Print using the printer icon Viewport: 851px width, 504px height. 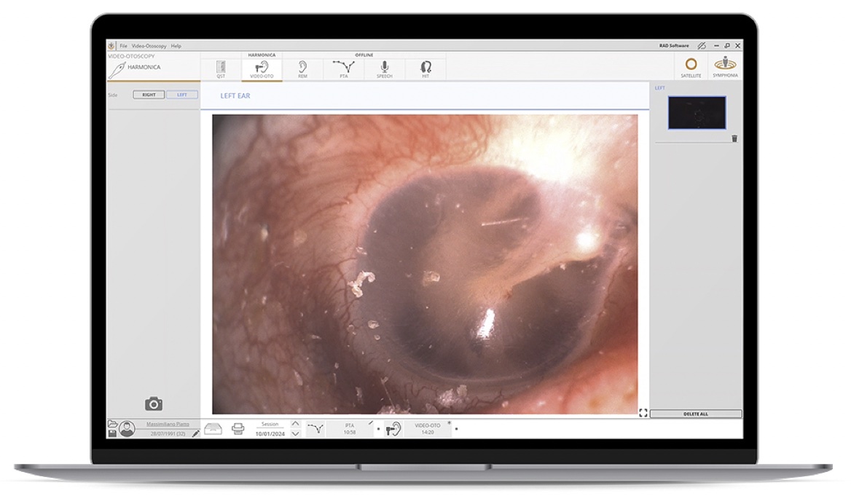click(238, 429)
